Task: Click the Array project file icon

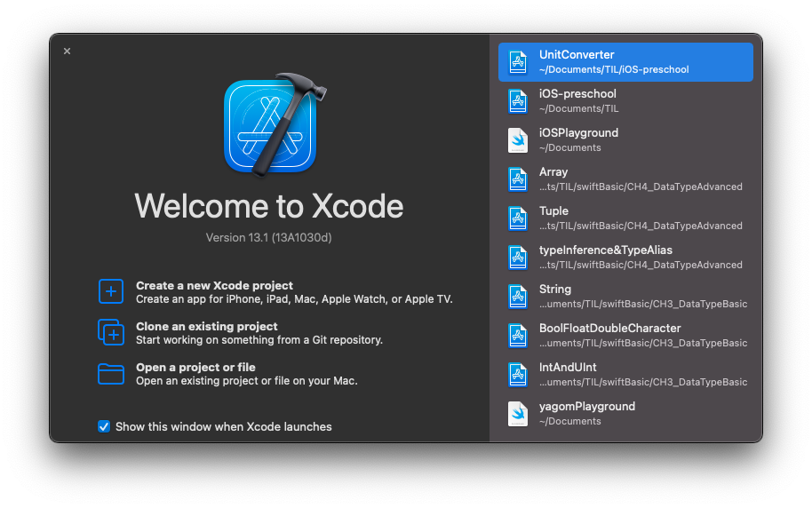Action: point(518,179)
